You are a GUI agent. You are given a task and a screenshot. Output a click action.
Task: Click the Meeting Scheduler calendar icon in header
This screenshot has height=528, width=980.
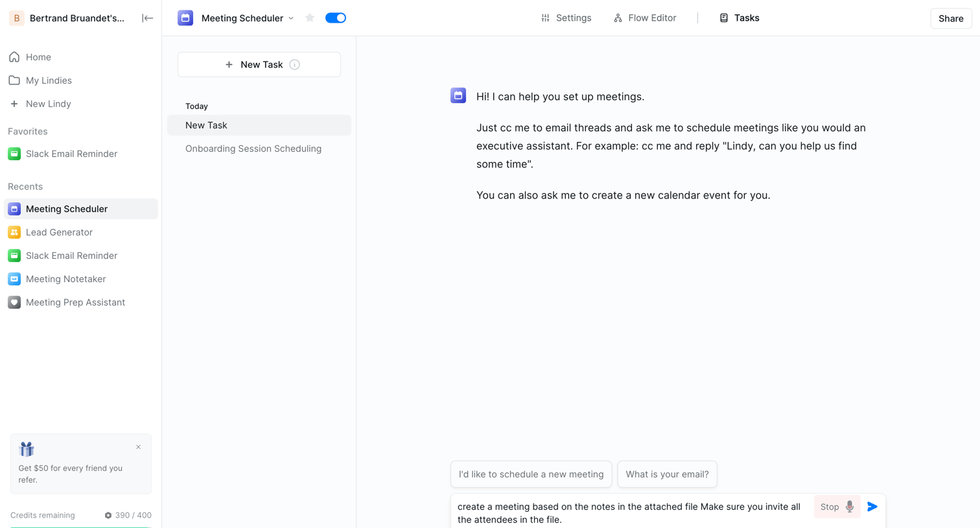[185, 18]
